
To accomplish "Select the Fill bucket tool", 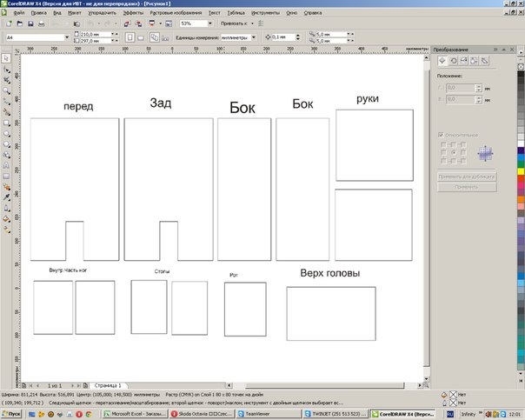I will click(6, 219).
